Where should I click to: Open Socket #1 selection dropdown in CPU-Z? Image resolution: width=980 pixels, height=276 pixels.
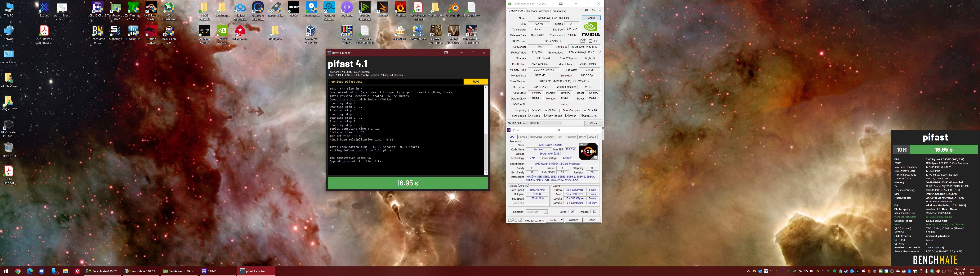pos(536,212)
